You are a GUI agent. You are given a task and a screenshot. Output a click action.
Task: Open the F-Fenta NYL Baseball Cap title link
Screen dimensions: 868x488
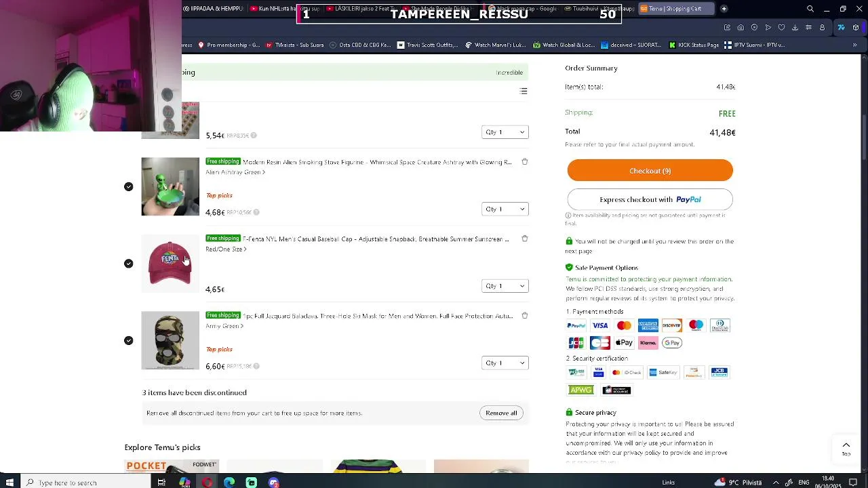click(x=376, y=239)
